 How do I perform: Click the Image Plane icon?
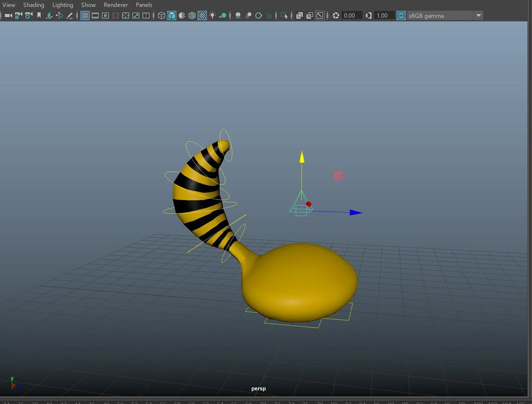point(49,15)
